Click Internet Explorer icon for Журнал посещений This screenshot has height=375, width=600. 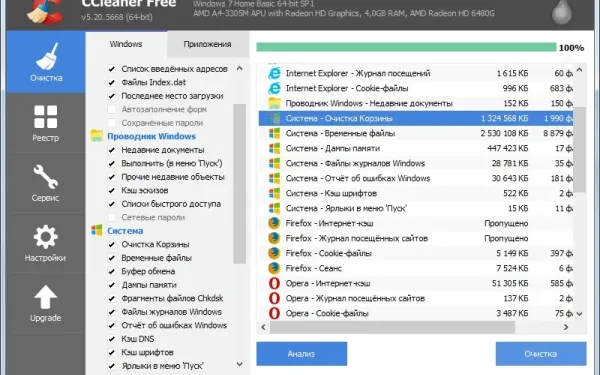(274, 73)
